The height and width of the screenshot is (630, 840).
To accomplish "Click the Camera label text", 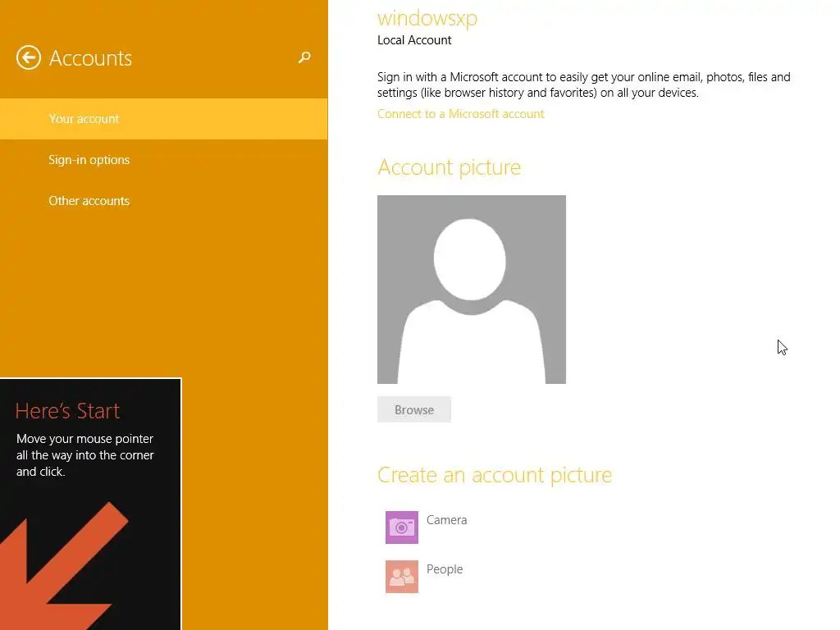I will pyautogui.click(x=447, y=519).
